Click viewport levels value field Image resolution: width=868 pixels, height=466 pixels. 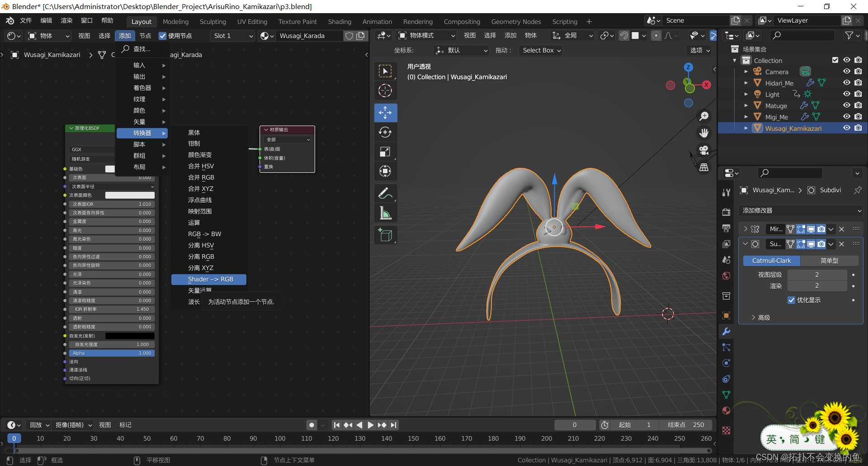(x=817, y=275)
